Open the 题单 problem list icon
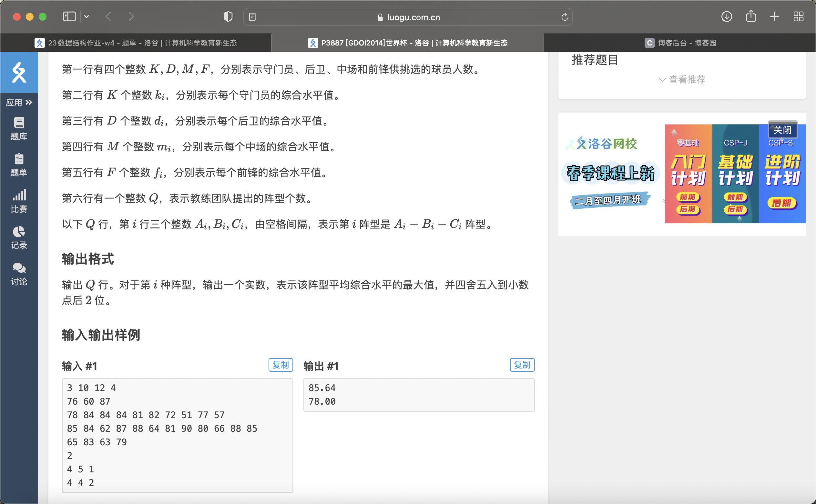Image resolution: width=816 pixels, height=504 pixels. click(19, 165)
